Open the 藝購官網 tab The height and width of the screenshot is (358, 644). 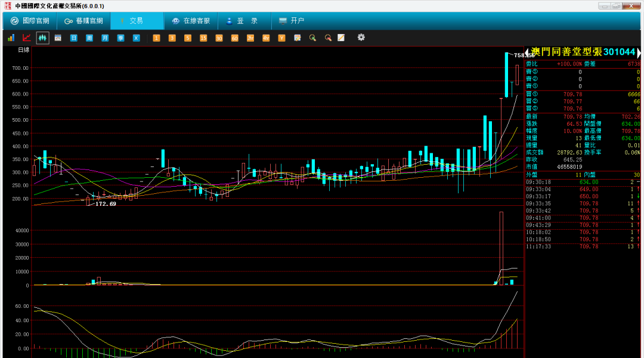coord(84,21)
